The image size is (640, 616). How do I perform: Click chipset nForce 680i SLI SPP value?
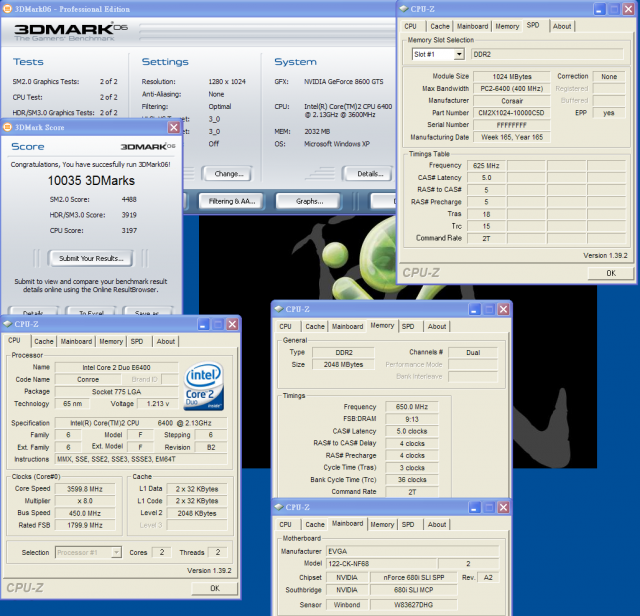[x=413, y=578]
